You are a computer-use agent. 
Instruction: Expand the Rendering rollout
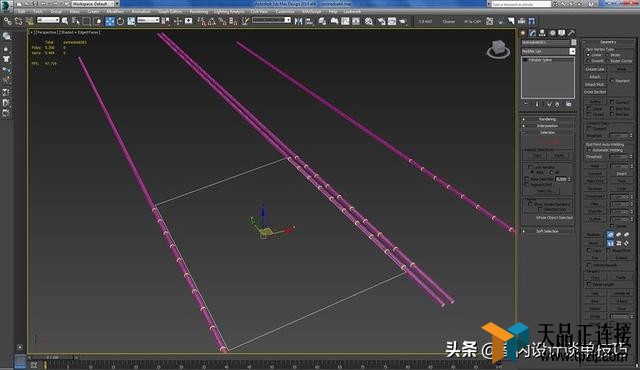[x=548, y=119]
